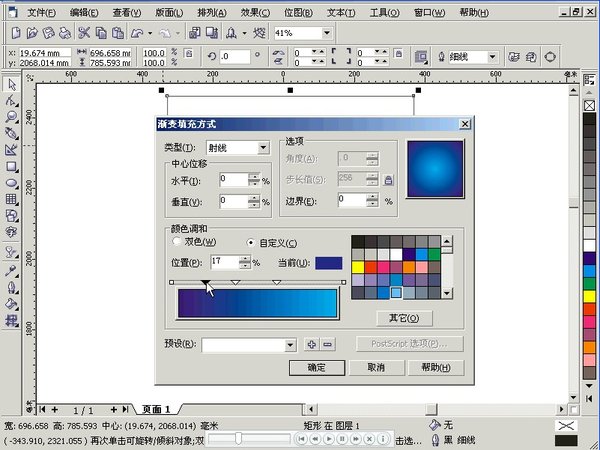Viewport: 600px width, 450px height.
Task: Open the 排列 Arrange menu
Action: click(212, 13)
